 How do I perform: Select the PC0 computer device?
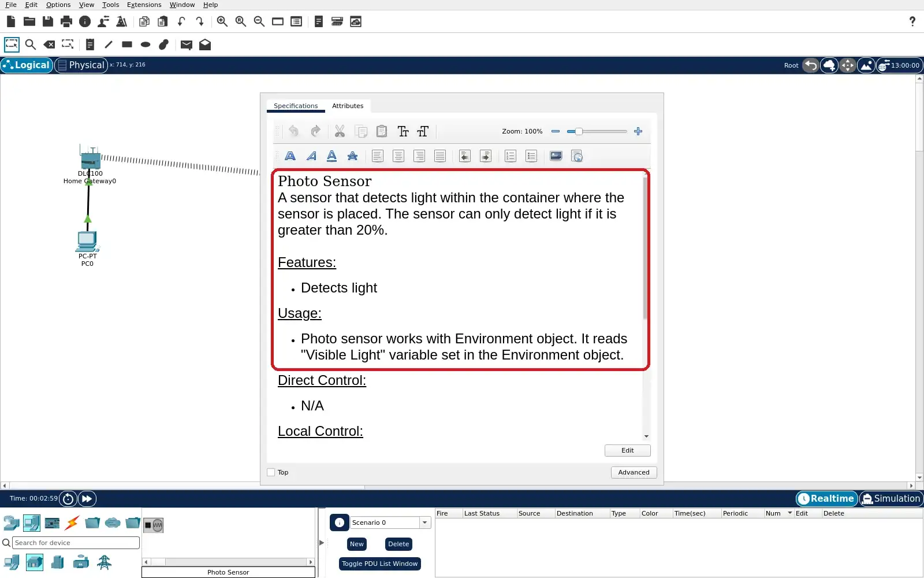pos(87,241)
